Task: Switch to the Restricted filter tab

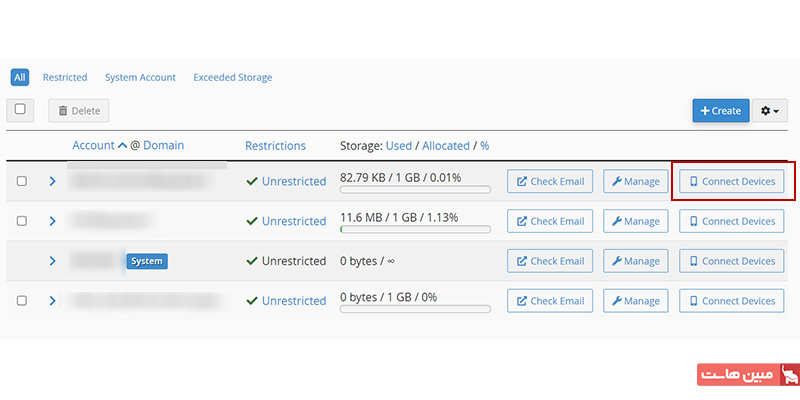Action: pyautogui.click(x=65, y=78)
